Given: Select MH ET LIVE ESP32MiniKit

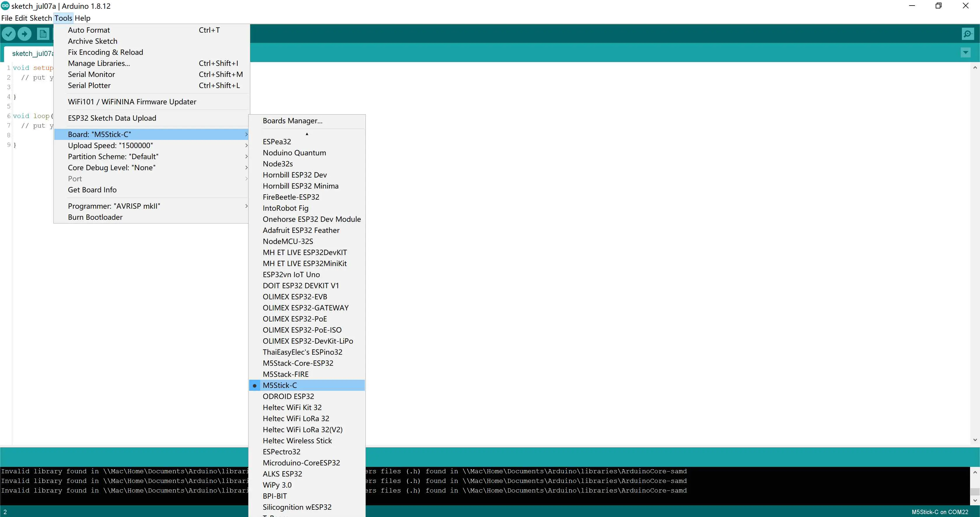Looking at the screenshot, I should (x=307, y=263).
